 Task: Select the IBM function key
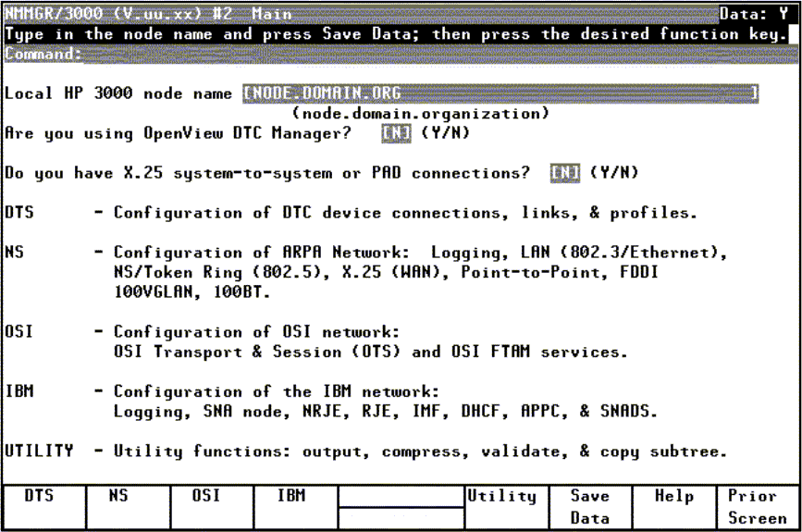click(x=296, y=507)
